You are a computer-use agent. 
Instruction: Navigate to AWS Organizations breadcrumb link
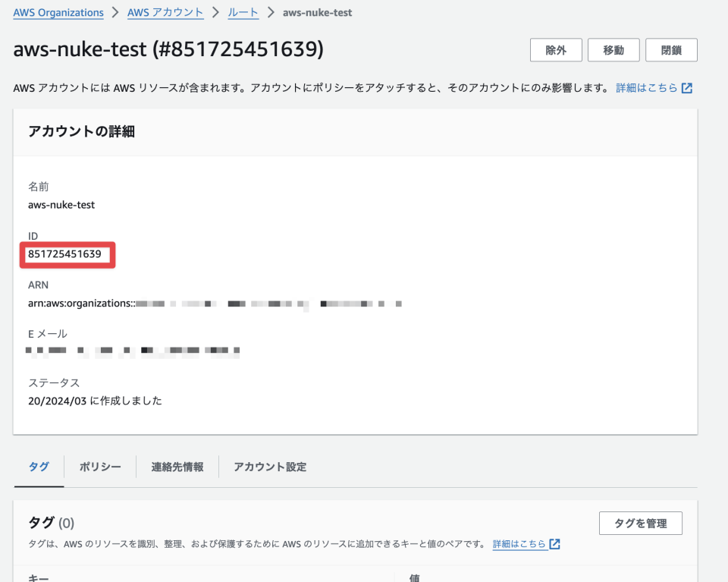(58, 12)
